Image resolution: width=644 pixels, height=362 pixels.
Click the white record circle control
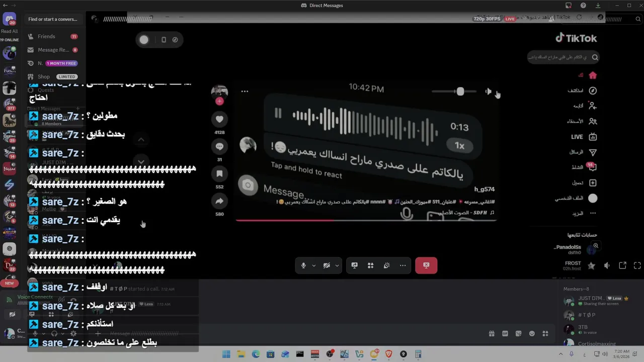[x=144, y=40]
